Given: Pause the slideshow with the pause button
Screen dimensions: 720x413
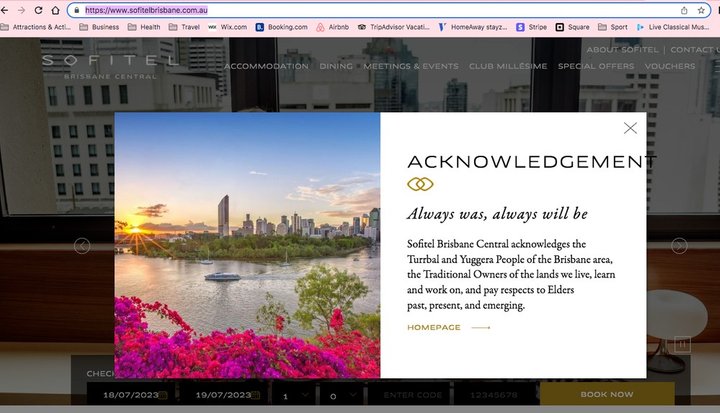Looking at the screenshot, I should (x=682, y=344).
